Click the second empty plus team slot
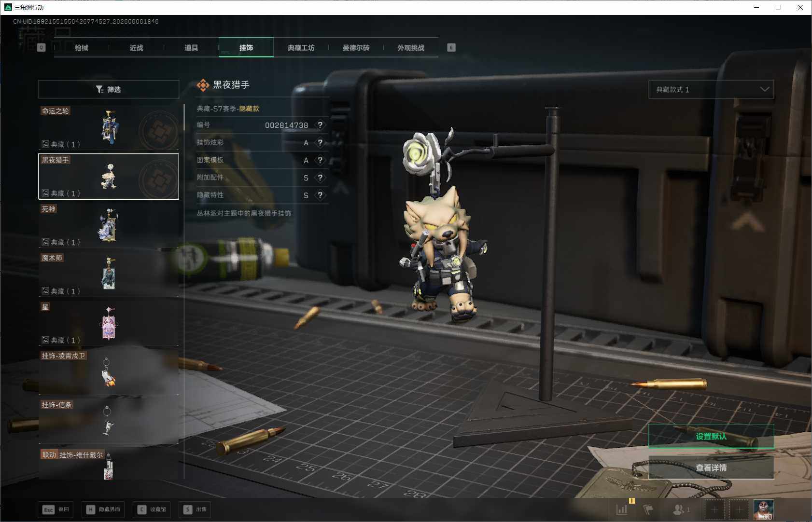The image size is (812, 522). [x=739, y=509]
